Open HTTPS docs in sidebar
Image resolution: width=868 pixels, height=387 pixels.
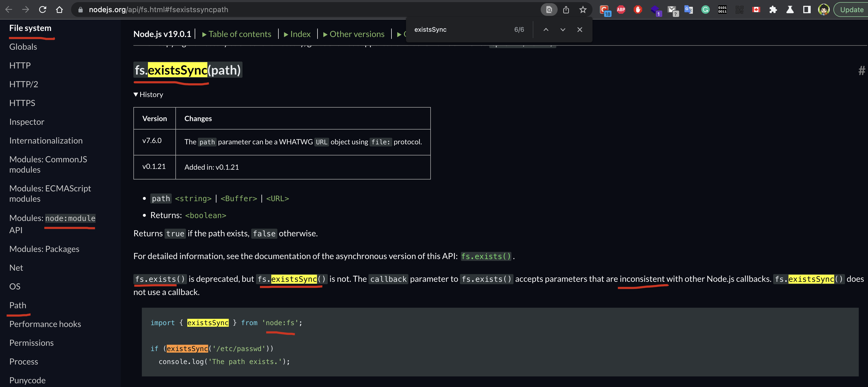click(22, 103)
